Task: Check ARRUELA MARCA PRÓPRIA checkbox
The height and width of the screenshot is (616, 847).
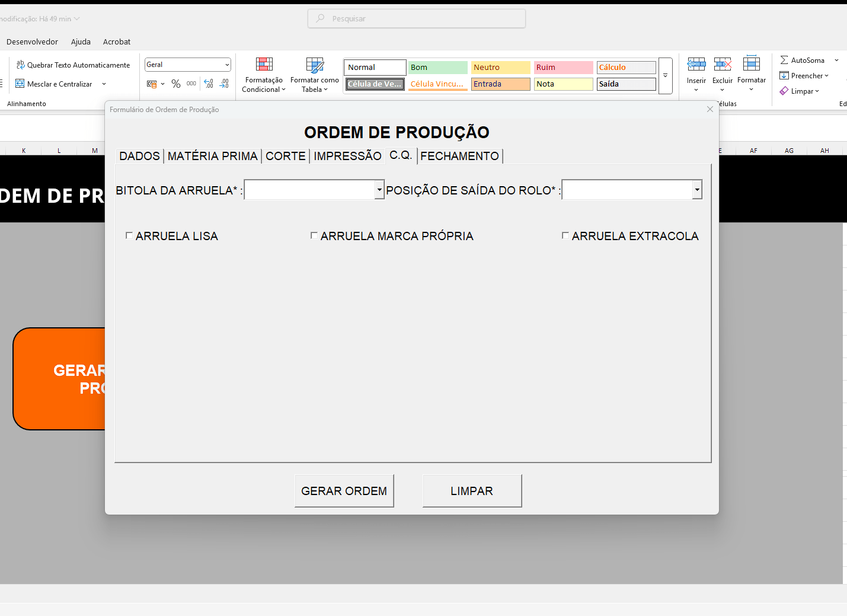Action: tap(314, 235)
